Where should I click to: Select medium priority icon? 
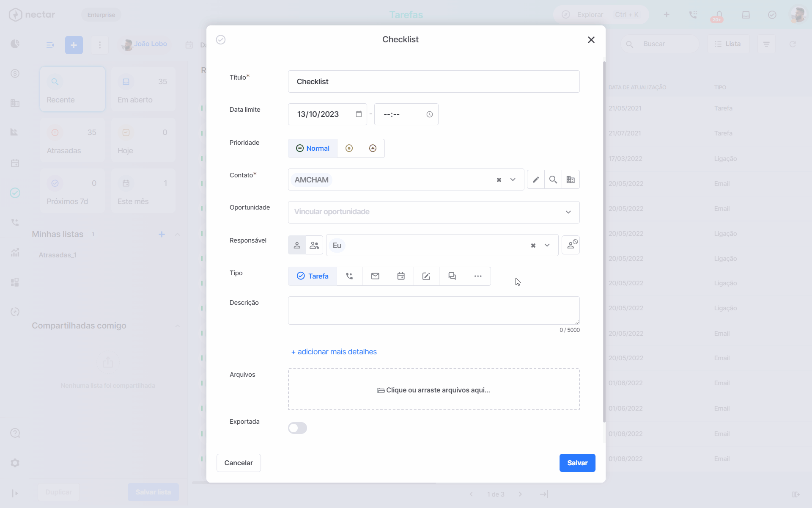click(349, 149)
